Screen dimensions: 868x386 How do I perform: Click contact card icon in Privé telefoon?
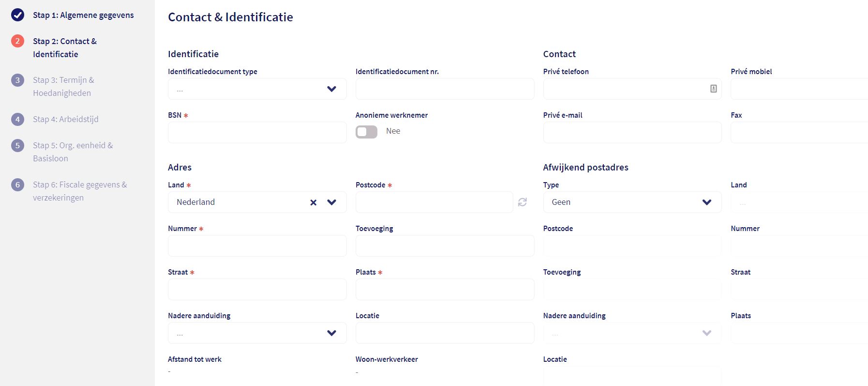tap(713, 89)
